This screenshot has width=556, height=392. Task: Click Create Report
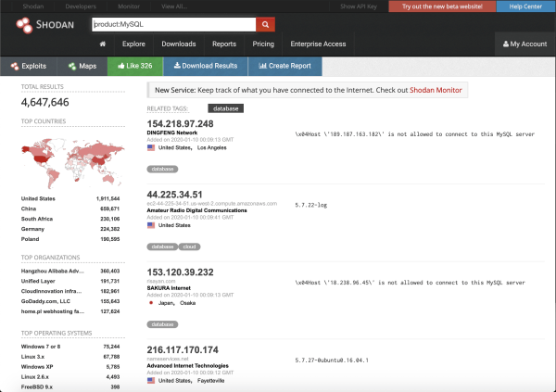pos(285,66)
